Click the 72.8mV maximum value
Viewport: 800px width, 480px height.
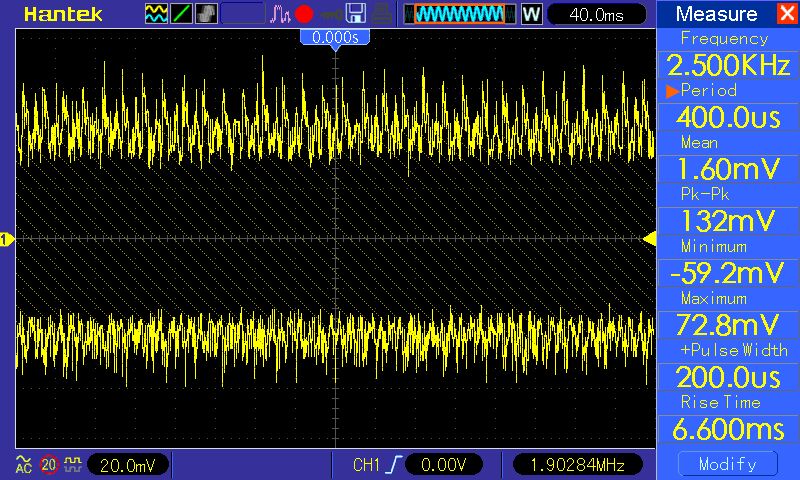coord(728,324)
